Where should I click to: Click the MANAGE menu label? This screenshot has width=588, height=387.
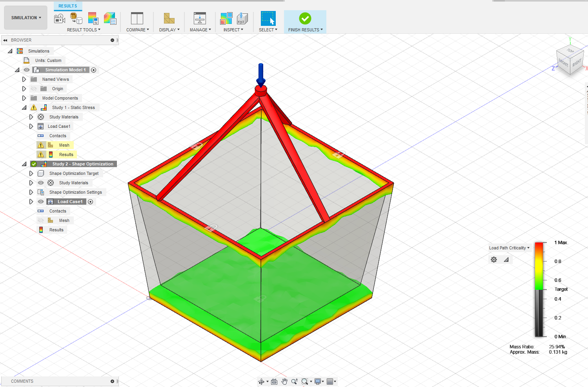[x=200, y=30]
